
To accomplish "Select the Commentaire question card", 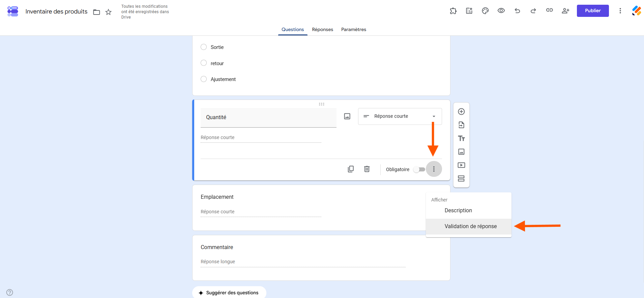I will 321,258.
